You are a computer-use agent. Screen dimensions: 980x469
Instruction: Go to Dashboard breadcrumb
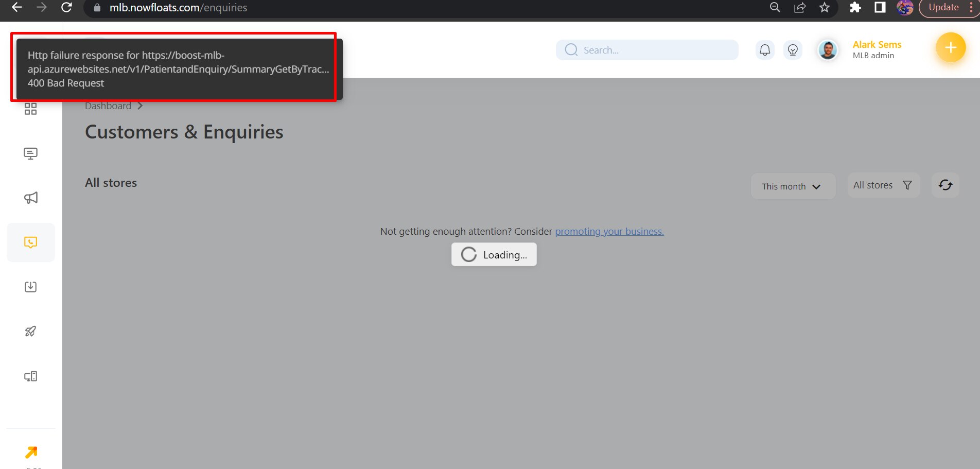108,106
